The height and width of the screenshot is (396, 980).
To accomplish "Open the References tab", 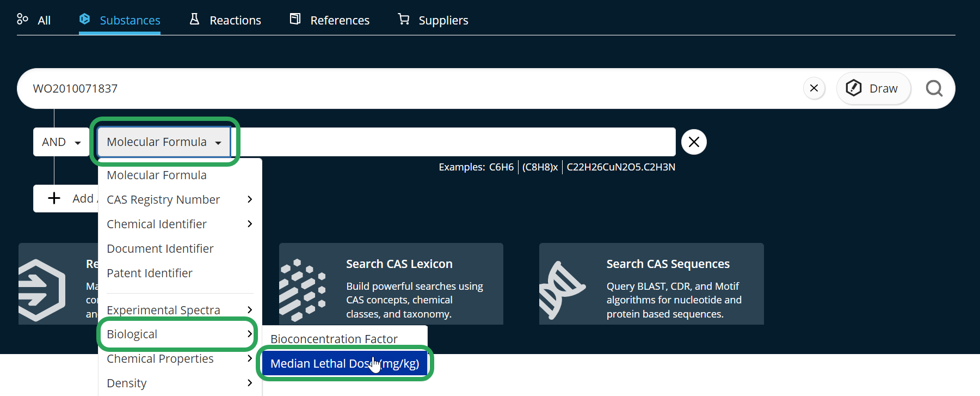I will tap(329, 20).
